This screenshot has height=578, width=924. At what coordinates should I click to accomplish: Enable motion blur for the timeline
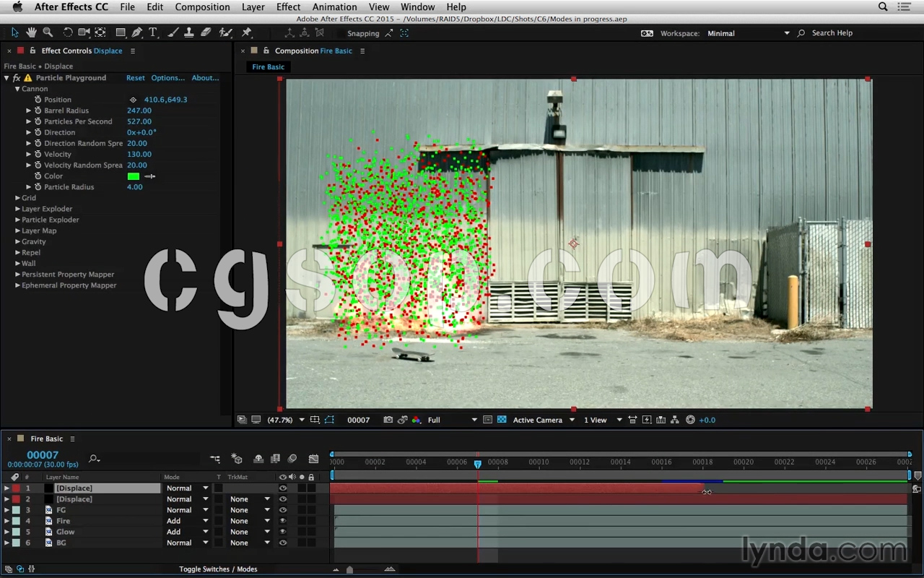click(x=292, y=459)
